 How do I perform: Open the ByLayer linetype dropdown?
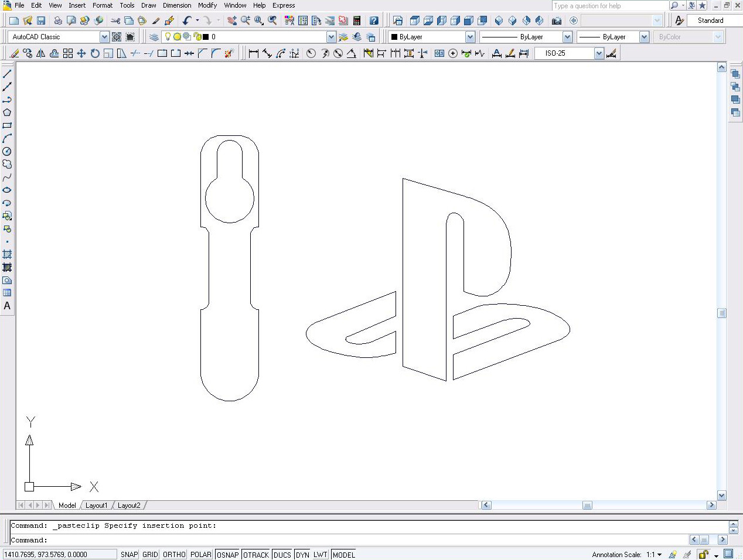[x=567, y=37]
